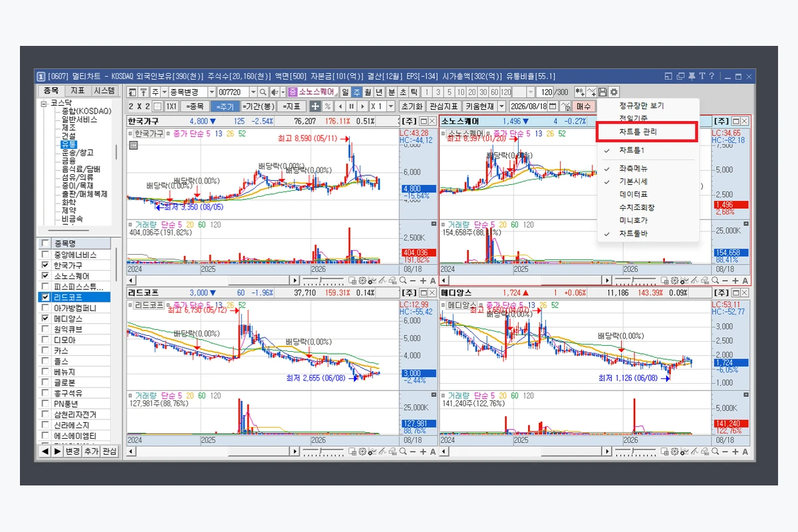The width and height of the screenshot is (798, 532).
Task: Click zoom magnifier under 한국가구 chart
Action: click(x=403, y=281)
